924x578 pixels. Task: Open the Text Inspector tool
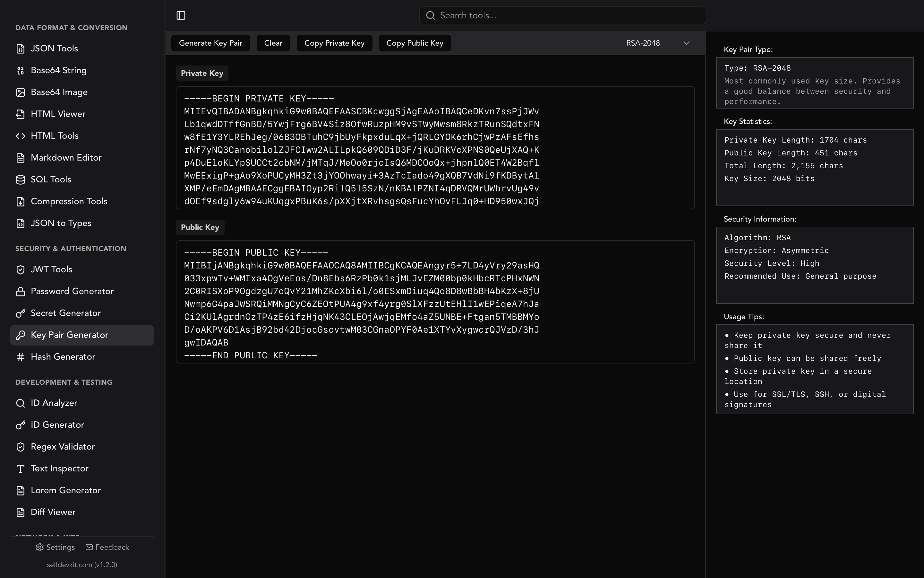click(82, 468)
